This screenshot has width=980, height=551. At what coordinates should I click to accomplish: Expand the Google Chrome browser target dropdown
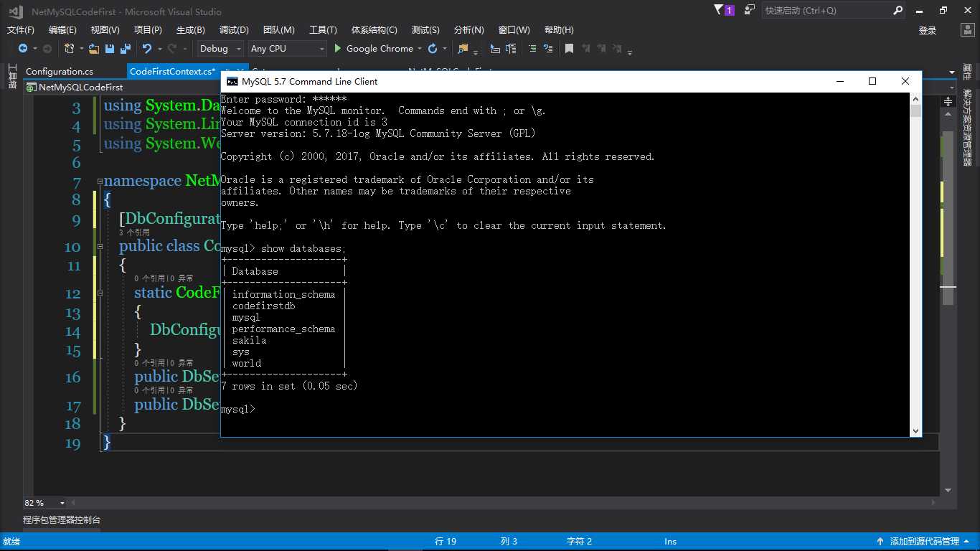coord(420,49)
